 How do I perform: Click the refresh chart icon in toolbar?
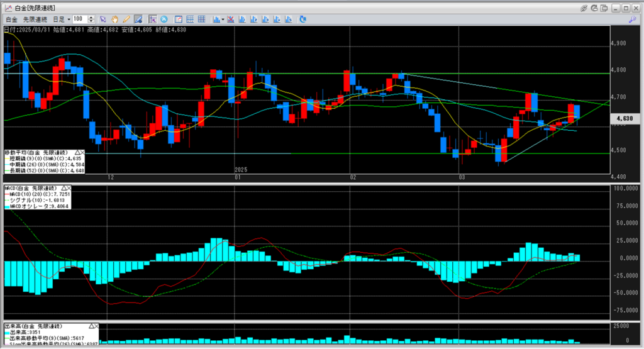(303, 19)
